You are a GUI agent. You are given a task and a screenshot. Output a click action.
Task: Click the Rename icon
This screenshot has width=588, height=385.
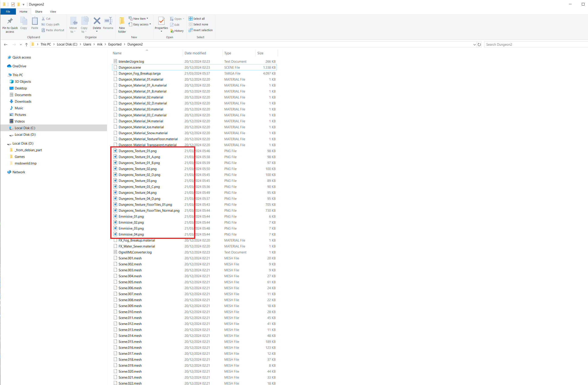coord(108,21)
